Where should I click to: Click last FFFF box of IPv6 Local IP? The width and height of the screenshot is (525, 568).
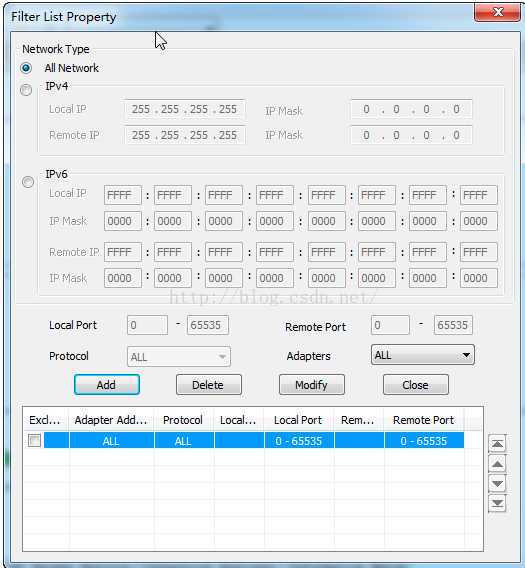click(479, 195)
